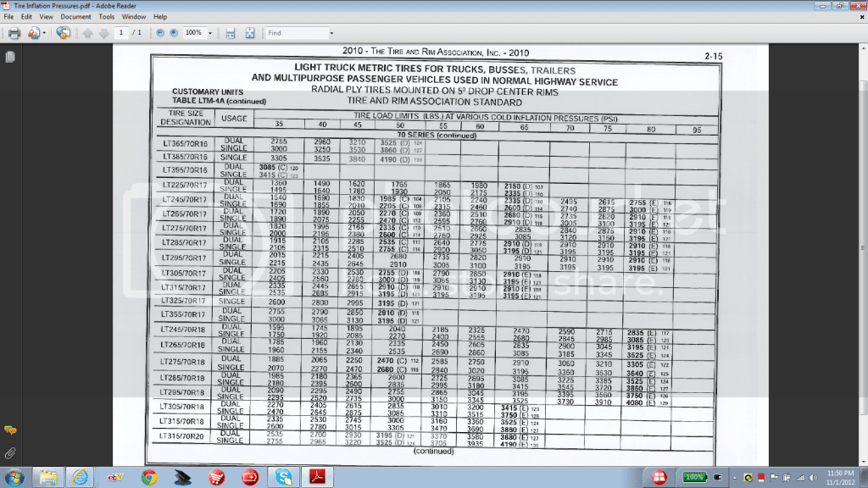
Task: Click the Adobe Reader taskbar button
Action: [x=317, y=478]
